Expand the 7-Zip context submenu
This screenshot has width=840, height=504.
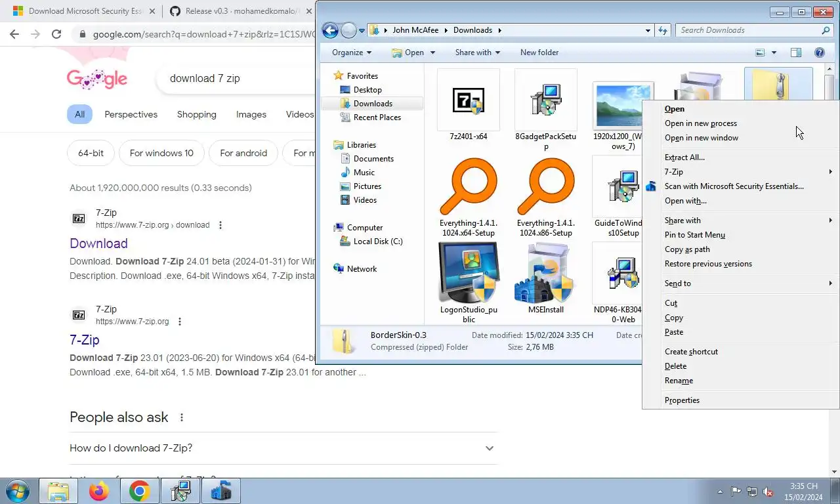(x=740, y=172)
